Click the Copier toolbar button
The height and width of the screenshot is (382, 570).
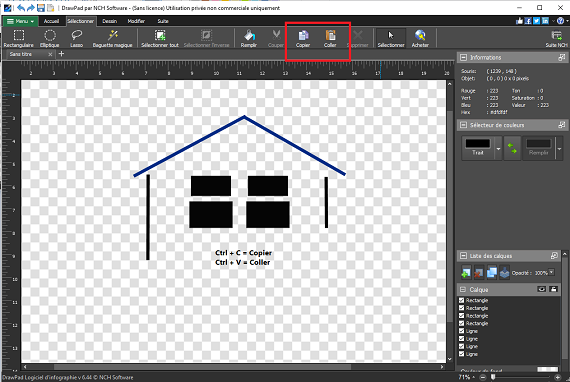tap(303, 39)
